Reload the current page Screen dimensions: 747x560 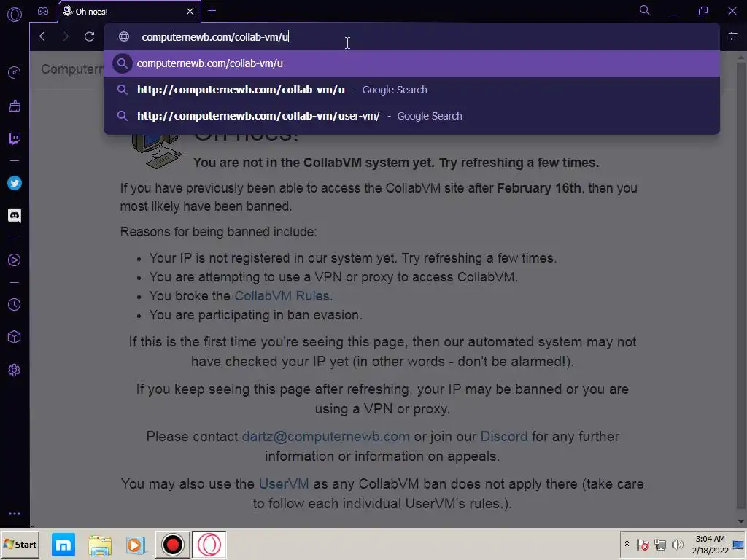(89, 36)
